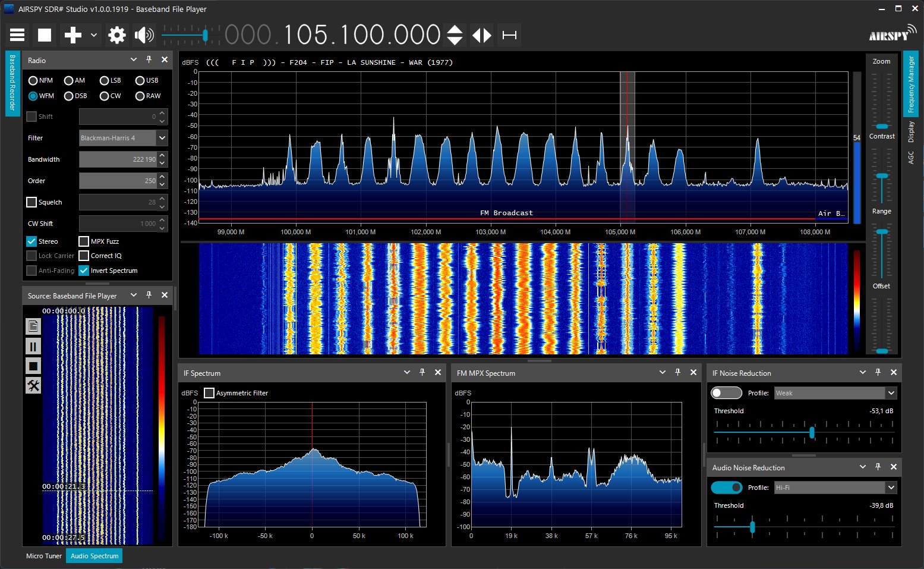Toggle the IF Noise Reduction switch
The height and width of the screenshot is (569, 924).
(726, 393)
